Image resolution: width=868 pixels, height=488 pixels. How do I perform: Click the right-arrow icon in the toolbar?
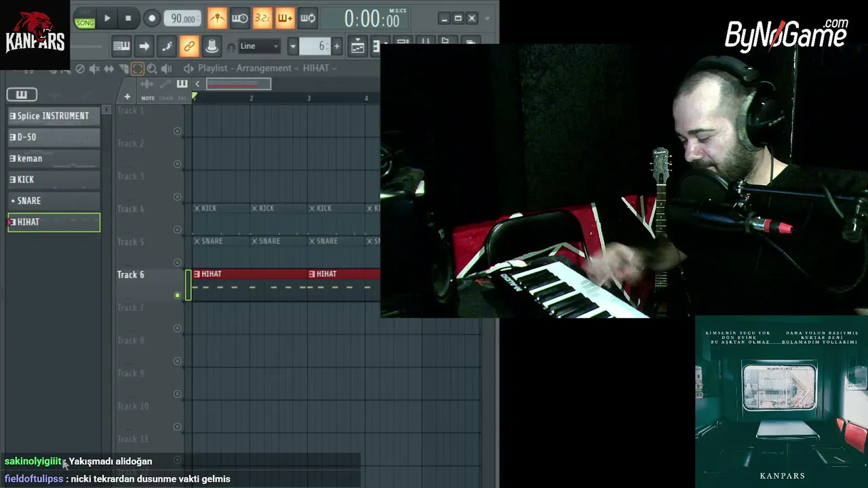click(144, 46)
